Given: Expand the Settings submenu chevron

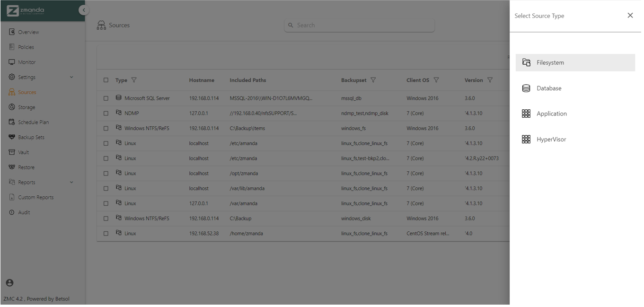Looking at the screenshot, I should pyautogui.click(x=71, y=77).
